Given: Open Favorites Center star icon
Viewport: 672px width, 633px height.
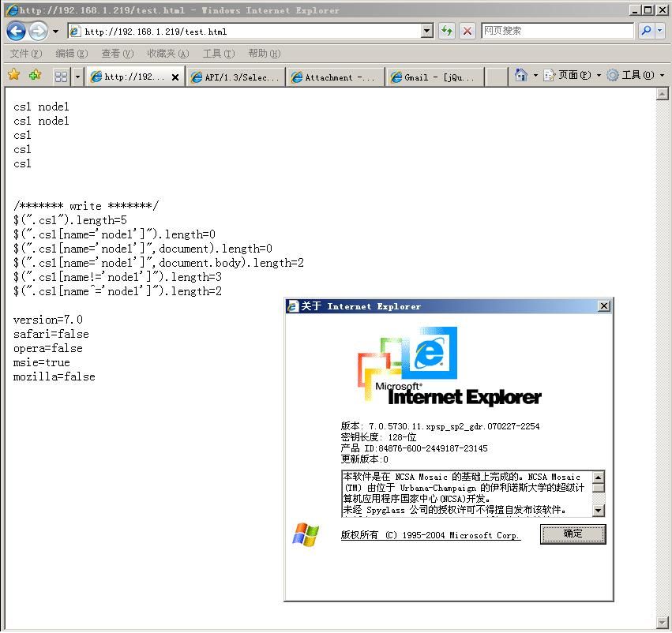Looking at the screenshot, I should (13, 76).
